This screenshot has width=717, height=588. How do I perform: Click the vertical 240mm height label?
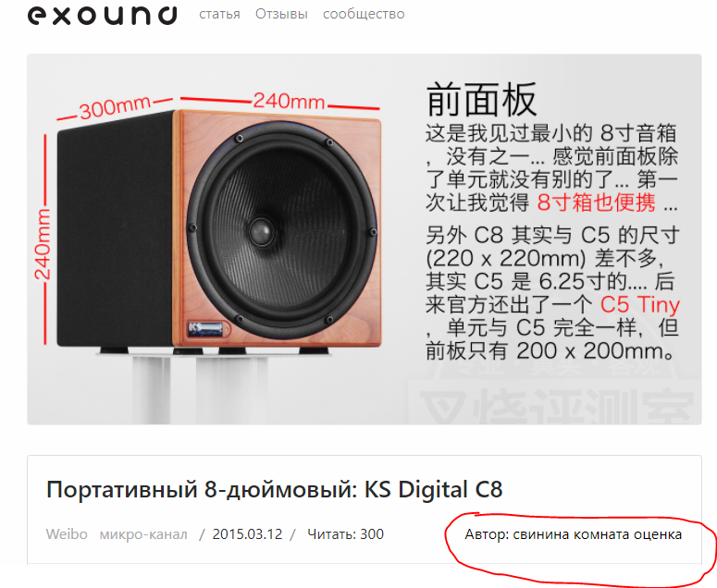(42, 244)
